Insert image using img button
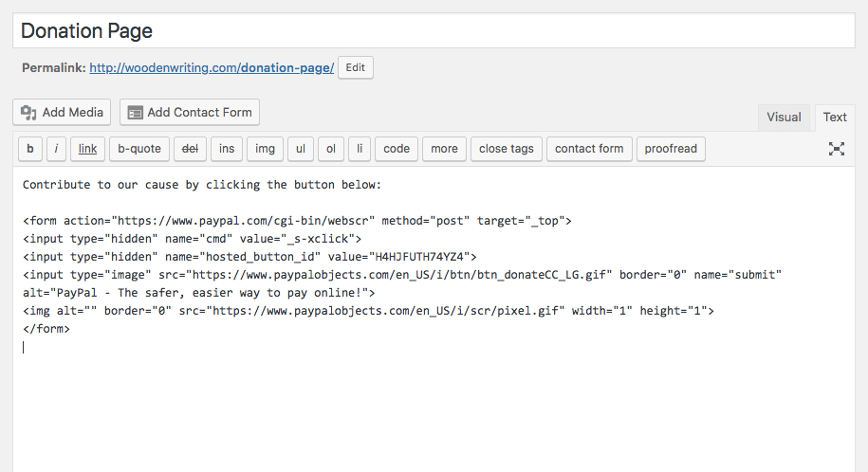 pos(265,149)
